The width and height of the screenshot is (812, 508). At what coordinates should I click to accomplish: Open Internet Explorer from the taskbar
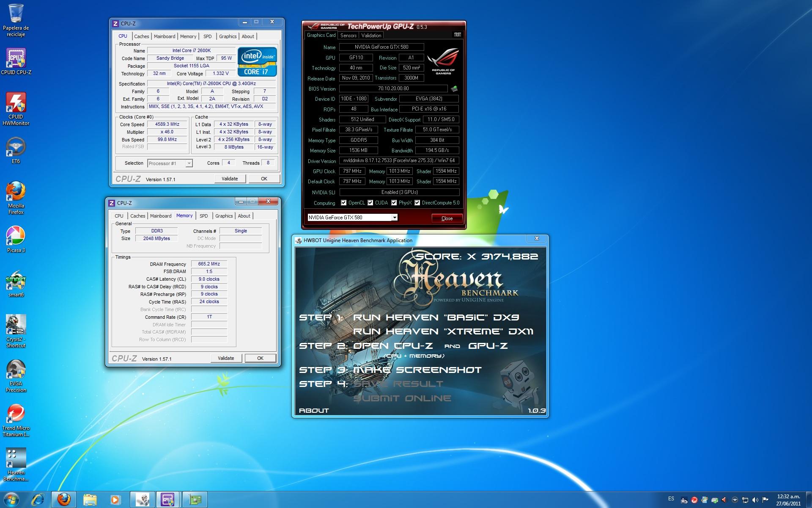38,500
